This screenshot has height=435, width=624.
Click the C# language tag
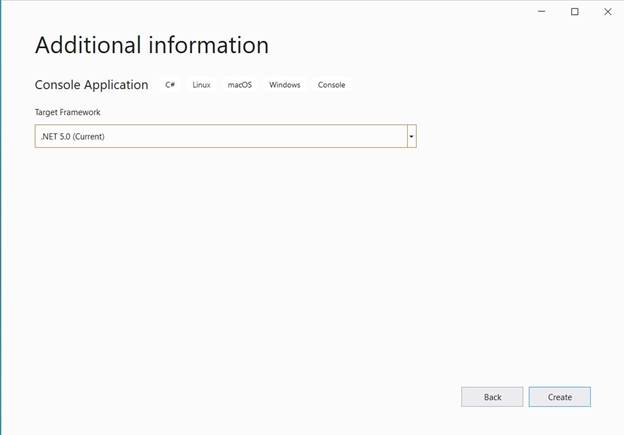[170, 85]
